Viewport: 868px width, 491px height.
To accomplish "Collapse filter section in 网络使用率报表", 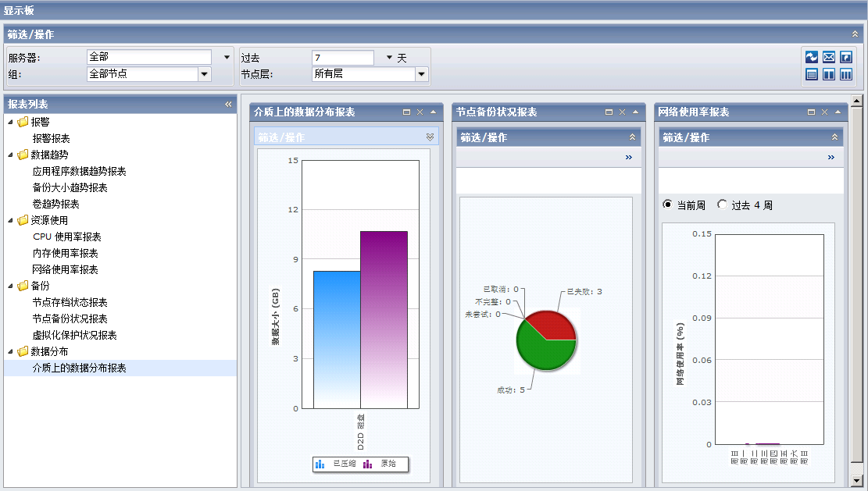I will pyautogui.click(x=834, y=137).
